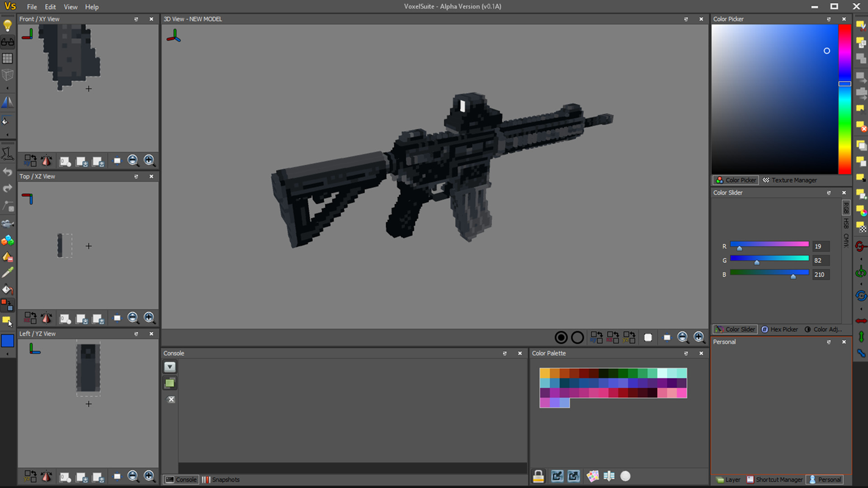Toggle the glasses view mode icon

(x=8, y=42)
